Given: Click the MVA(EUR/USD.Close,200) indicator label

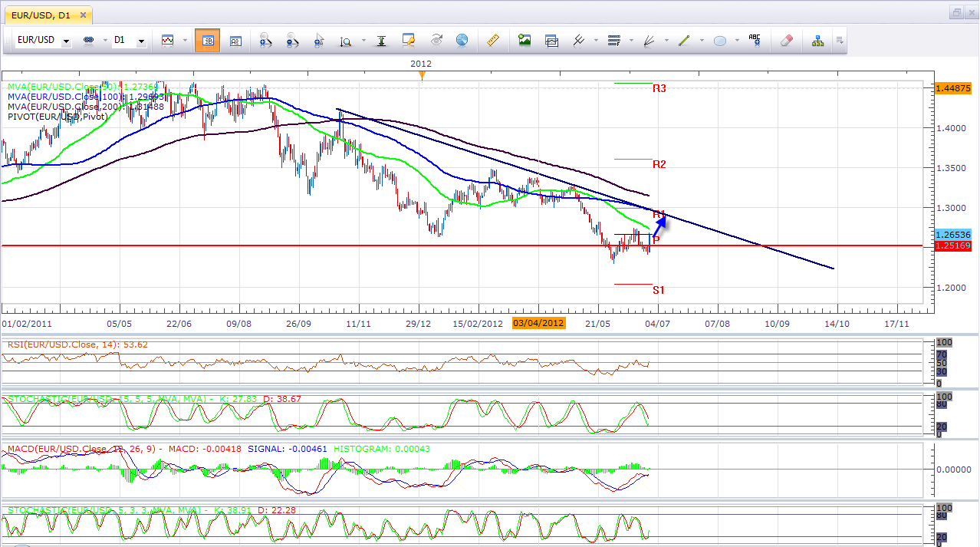Looking at the screenshot, I should point(86,107).
